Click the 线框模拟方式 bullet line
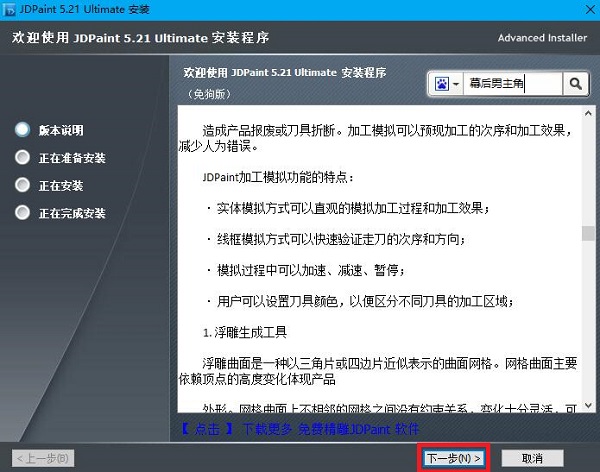 (336, 239)
